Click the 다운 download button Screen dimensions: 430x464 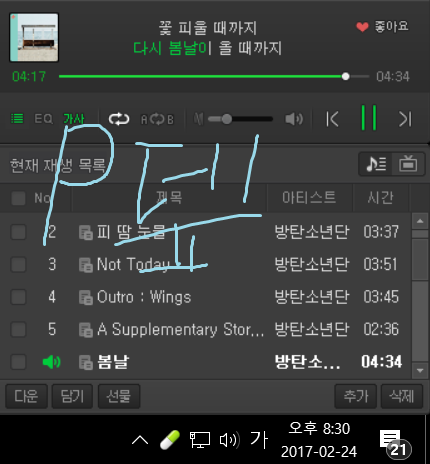tap(26, 396)
